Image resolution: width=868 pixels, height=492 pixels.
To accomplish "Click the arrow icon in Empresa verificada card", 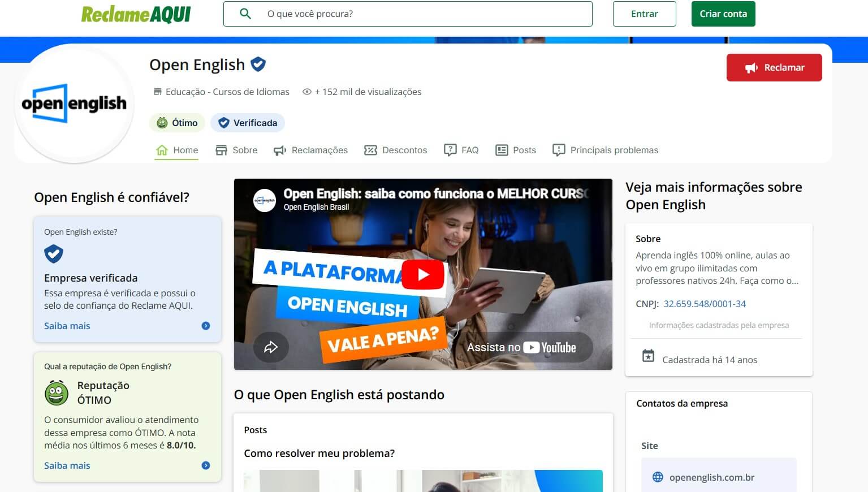I will click(x=206, y=326).
